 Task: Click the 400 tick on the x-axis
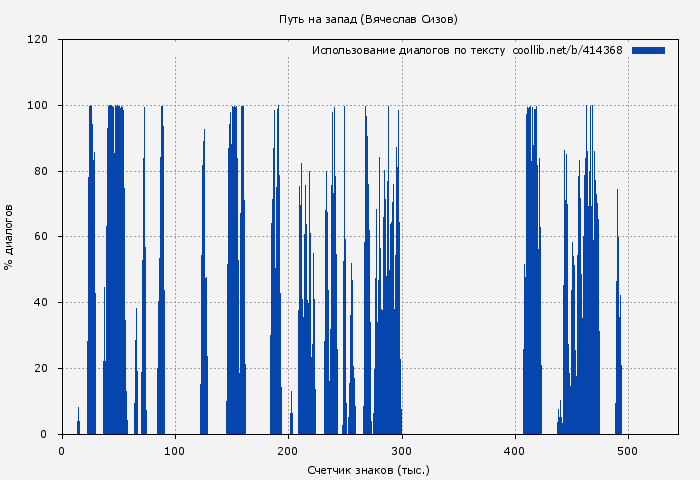(514, 450)
